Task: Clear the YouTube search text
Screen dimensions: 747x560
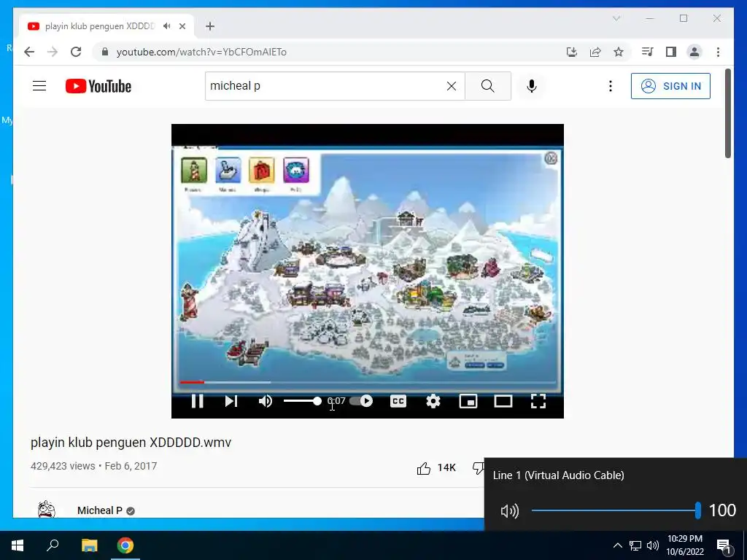Action: click(x=451, y=86)
